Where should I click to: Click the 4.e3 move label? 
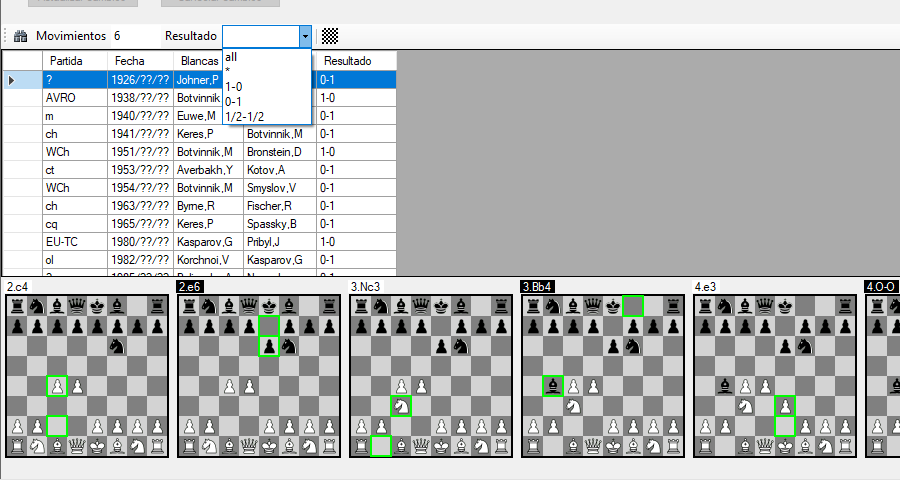pyautogui.click(x=705, y=287)
